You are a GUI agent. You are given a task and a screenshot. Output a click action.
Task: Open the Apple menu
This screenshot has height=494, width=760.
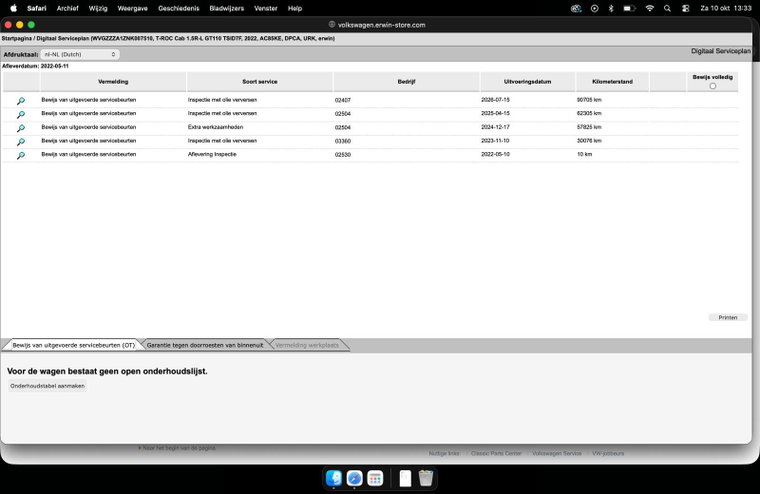click(x=14, y=8)
